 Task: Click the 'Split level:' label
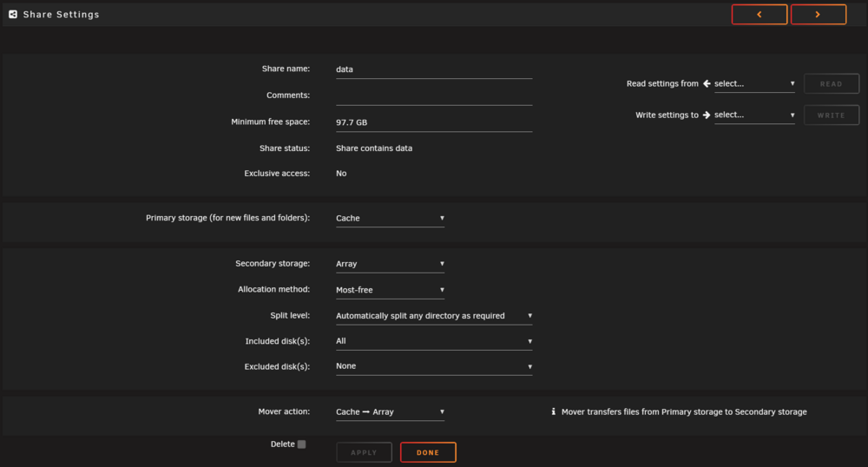(x=290, y=315)
